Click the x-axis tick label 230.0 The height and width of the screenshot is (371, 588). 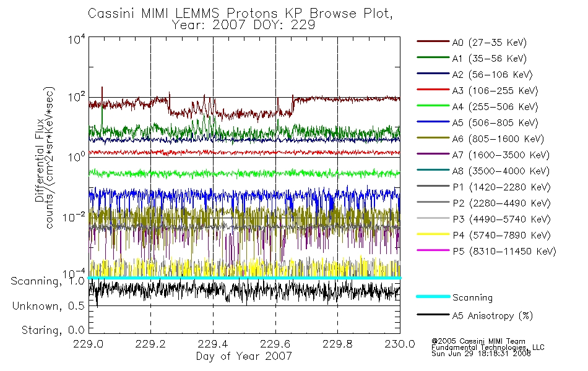point(400,344)
